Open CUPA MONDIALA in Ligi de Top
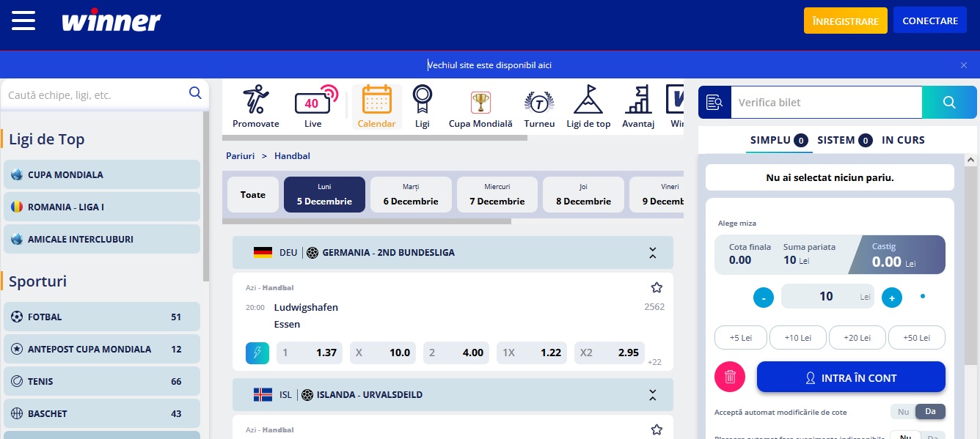Image resolution: width=980 pixels, height=439 pixels. tap(102, 174)
